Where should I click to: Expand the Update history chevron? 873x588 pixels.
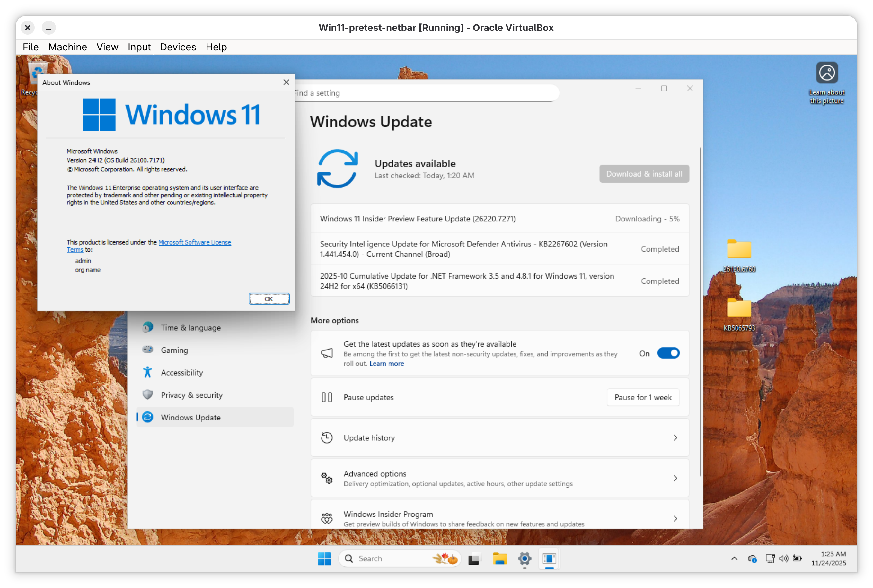pos(675,437)
